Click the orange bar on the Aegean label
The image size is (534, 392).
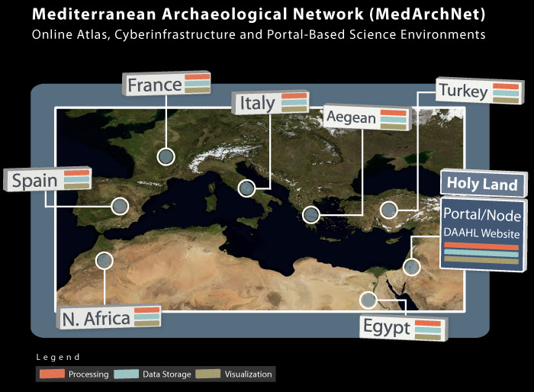point(394,113)
